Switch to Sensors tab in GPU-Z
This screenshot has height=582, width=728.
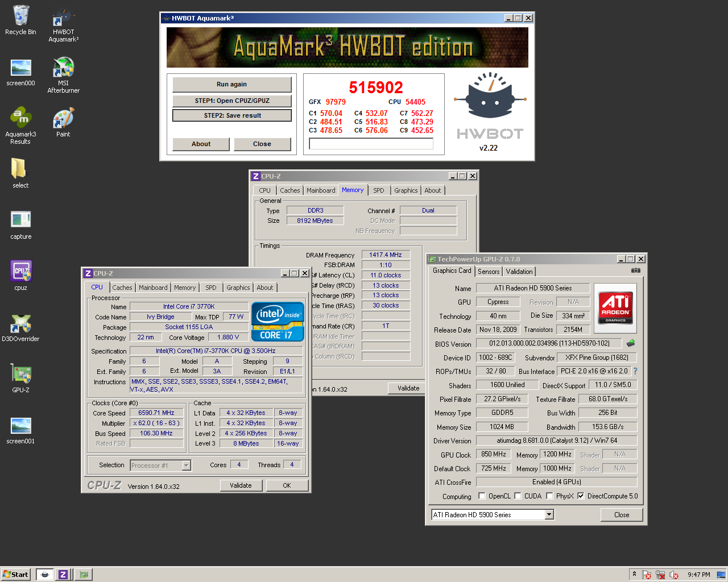pos(489,272)
